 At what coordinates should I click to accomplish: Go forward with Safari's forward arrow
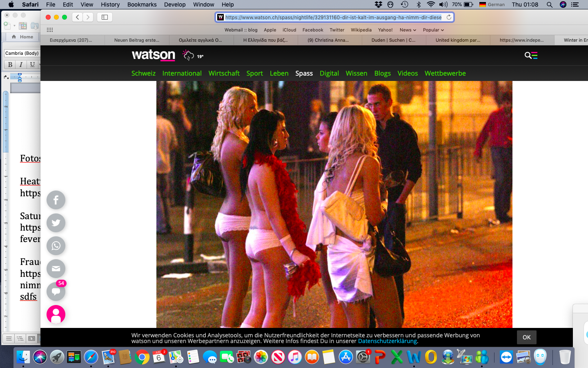coord(88,17)
